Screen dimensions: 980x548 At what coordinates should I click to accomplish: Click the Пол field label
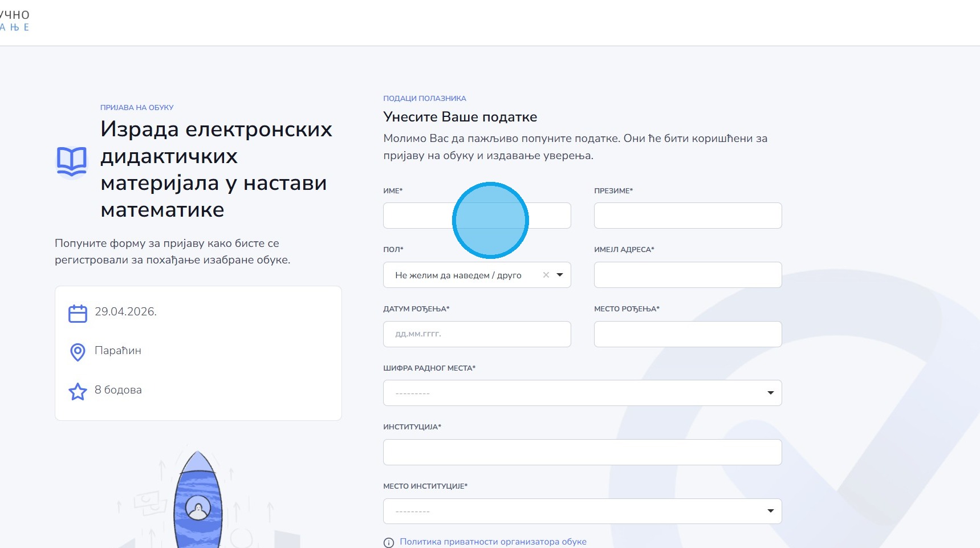coord(393,249)
